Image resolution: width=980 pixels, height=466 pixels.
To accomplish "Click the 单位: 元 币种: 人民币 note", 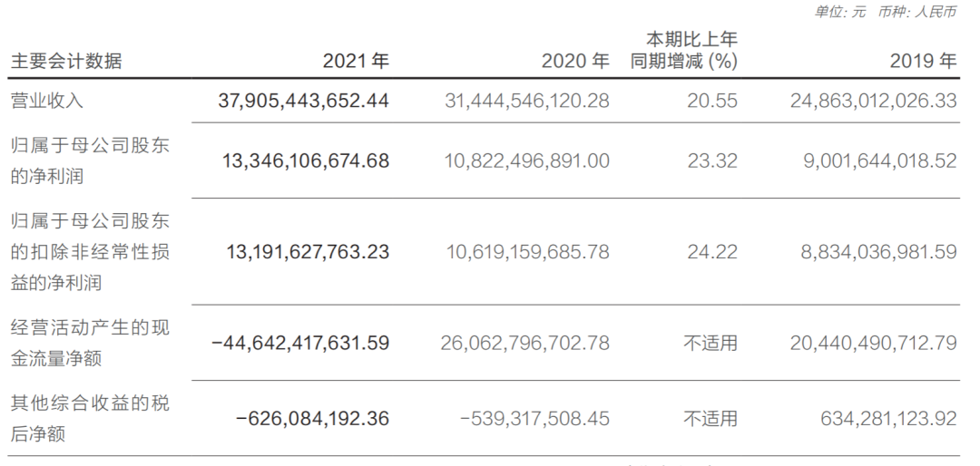I will (x=885, y=12).
